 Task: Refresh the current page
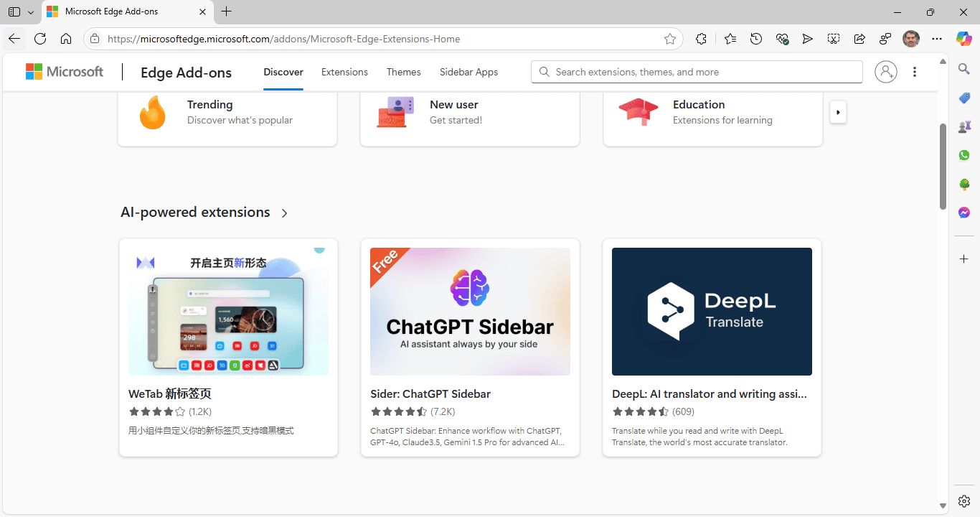tap(40, 39)
